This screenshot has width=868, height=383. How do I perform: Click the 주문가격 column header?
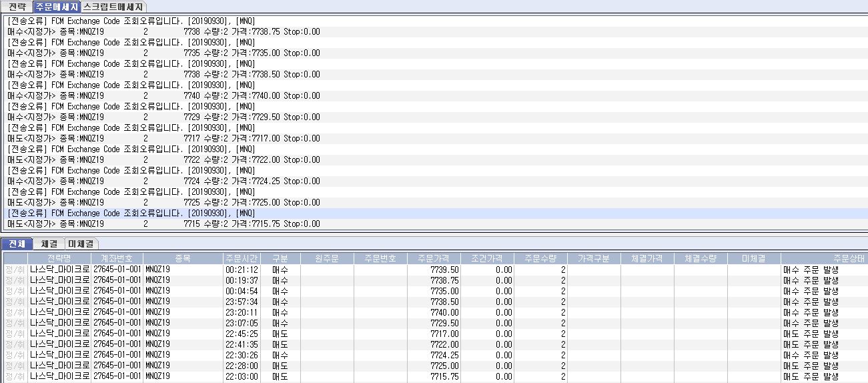pyautogui.click(x=434, y=258)
